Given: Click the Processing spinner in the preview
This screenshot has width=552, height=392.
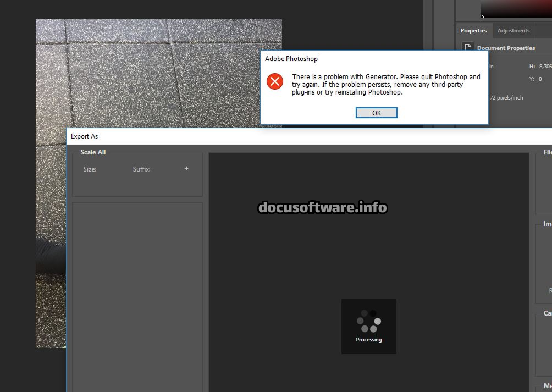Looking at the screenshot, I should (368, 321).
